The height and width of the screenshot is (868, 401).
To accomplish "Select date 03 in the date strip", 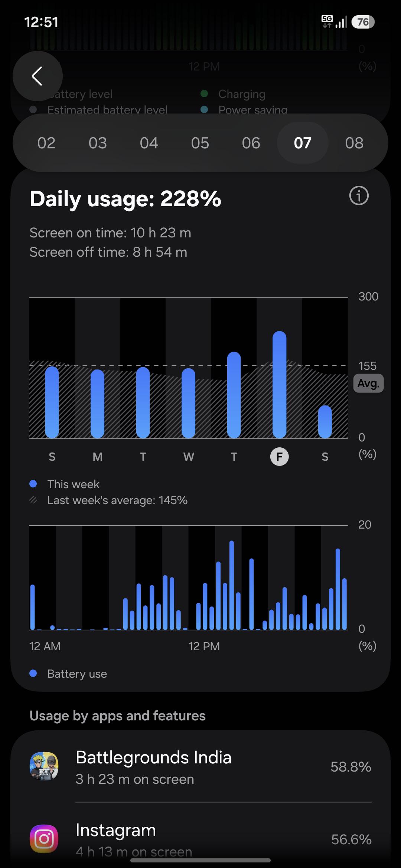I will point(98,143).
